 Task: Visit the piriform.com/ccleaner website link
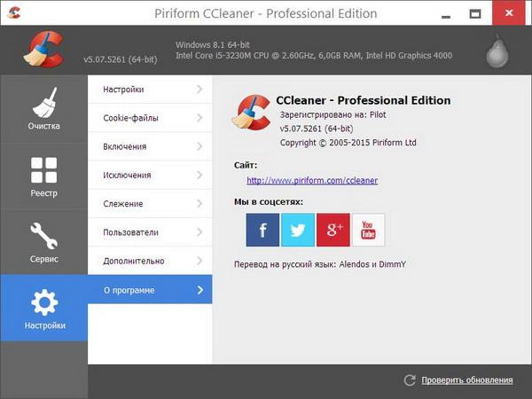[x=312, y=180]
